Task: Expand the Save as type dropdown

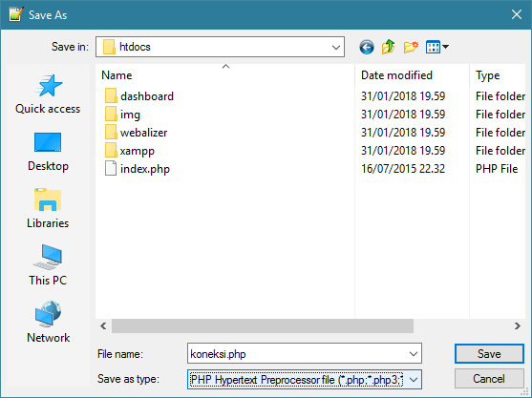Action: click(414, 380)
